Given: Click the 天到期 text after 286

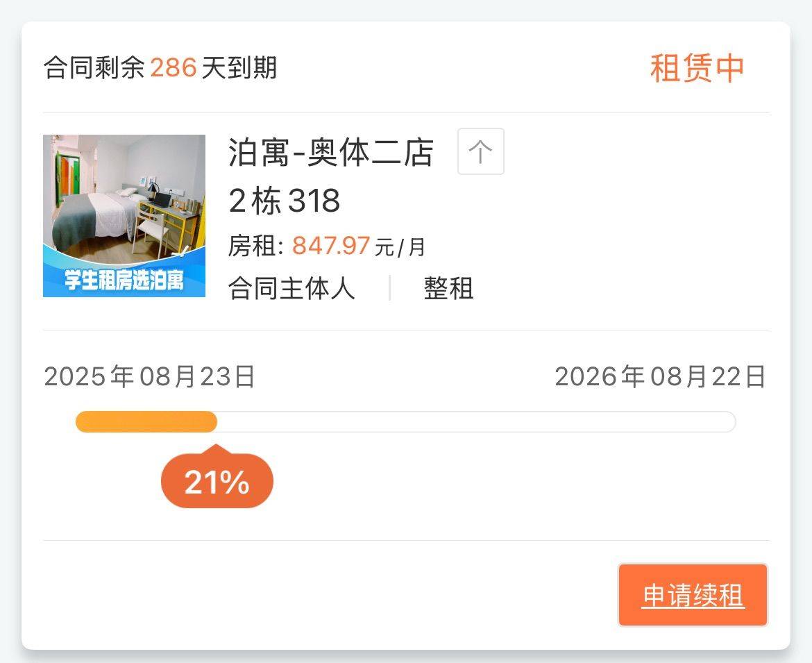Looking at the screenshot, I should coord(239,68).
